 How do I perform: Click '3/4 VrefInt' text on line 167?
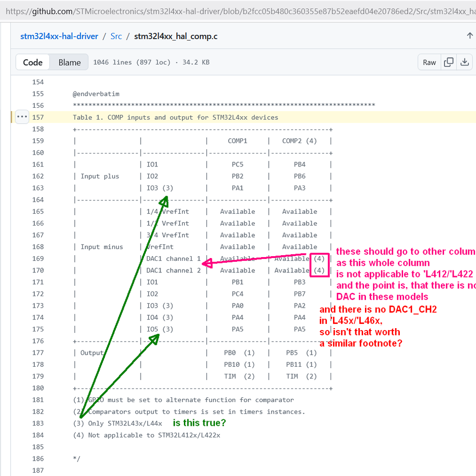[x=168, y=235]
